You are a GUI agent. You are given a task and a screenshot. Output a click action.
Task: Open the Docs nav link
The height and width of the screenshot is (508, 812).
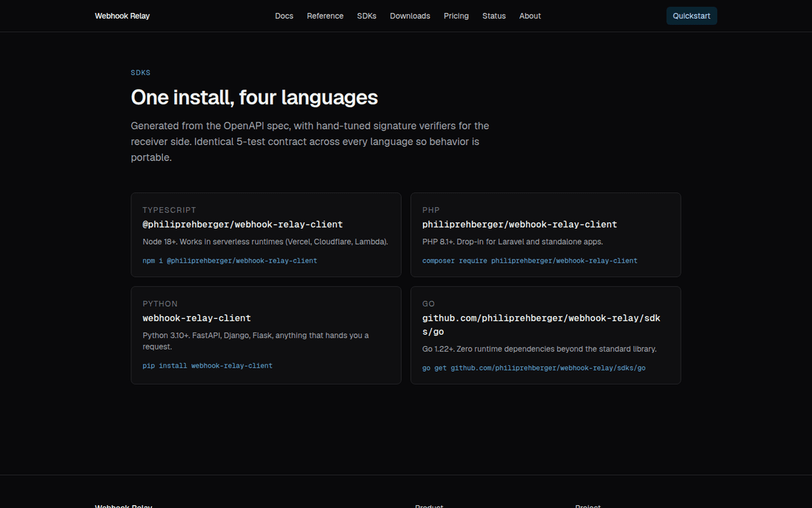point(284,16)
